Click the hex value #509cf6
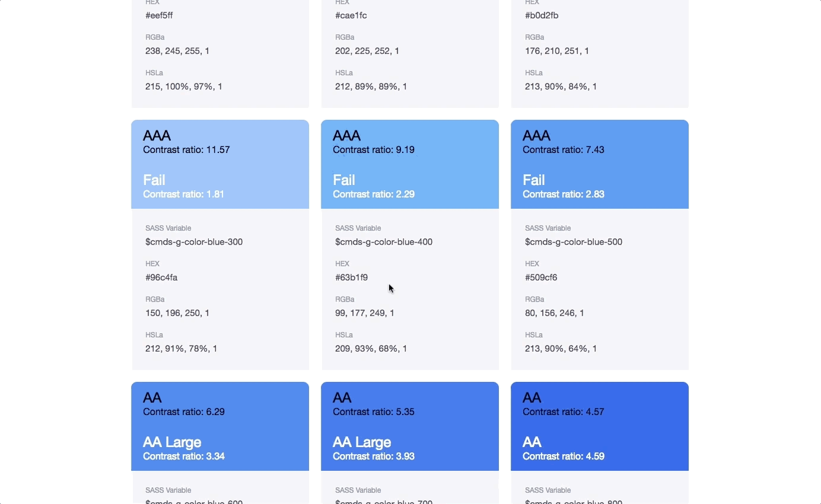This screenshot has height=504, width=821. pos(541,277)
